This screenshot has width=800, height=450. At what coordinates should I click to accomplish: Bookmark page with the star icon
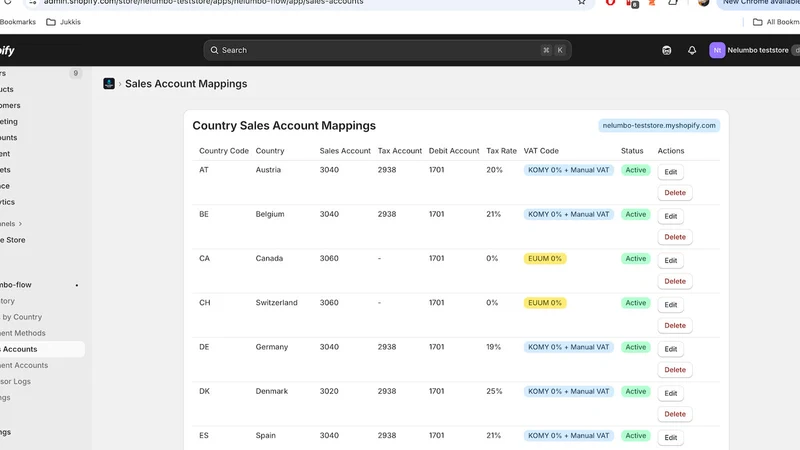[582, 2]
